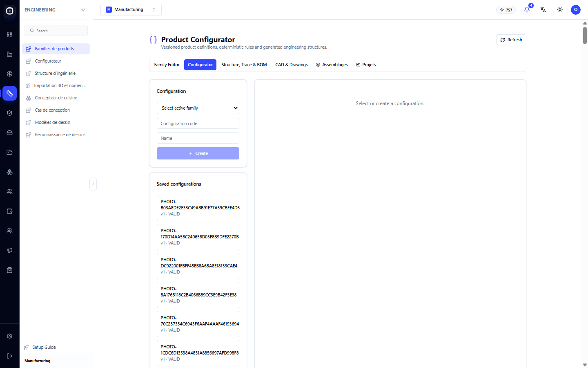Select saved configuration PHOTO-170D14AA58C240658D05F8B9DFE2270B
588x368 pixels.
[198, 237]
